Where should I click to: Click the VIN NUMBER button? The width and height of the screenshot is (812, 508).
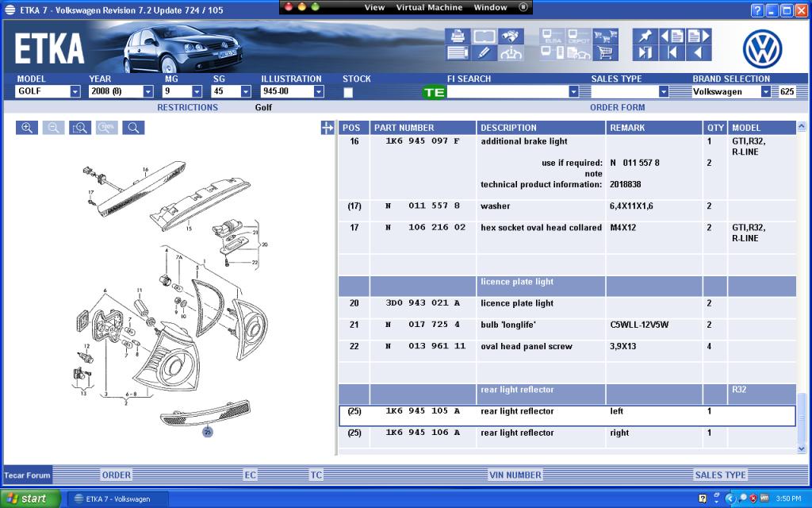coord(515,475)
